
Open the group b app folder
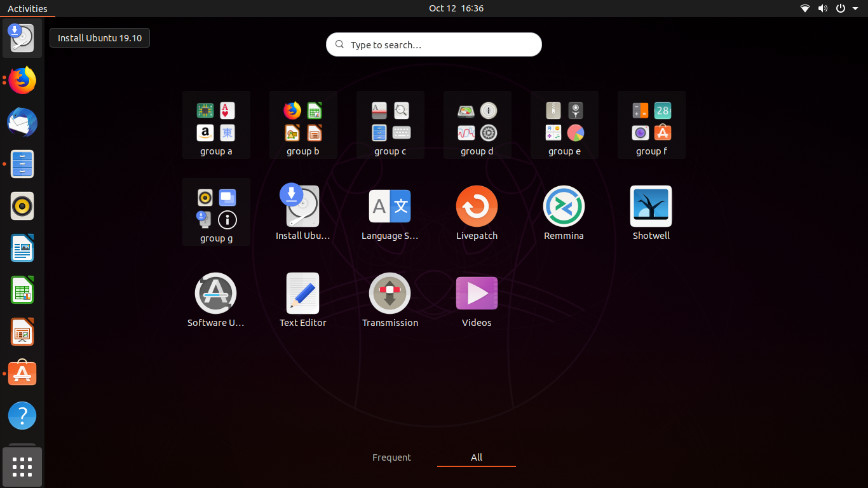click(303, 125)
